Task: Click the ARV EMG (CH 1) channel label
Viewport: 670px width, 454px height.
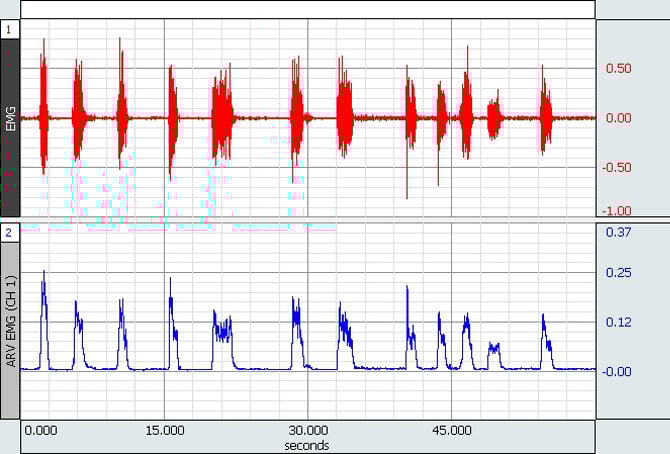Action: 11,321
